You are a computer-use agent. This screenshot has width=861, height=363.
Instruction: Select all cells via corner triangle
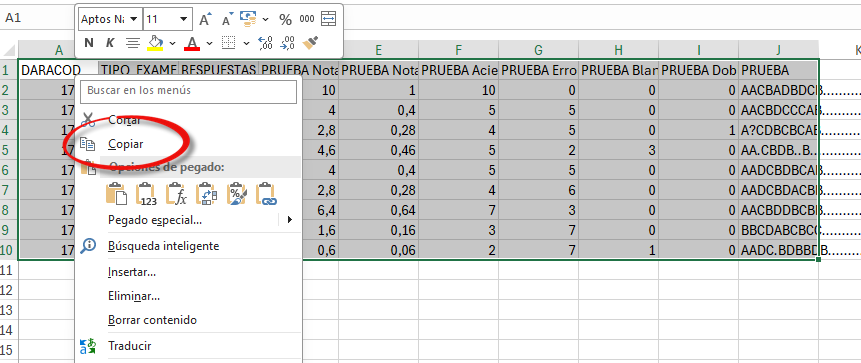tap(9, 51)
